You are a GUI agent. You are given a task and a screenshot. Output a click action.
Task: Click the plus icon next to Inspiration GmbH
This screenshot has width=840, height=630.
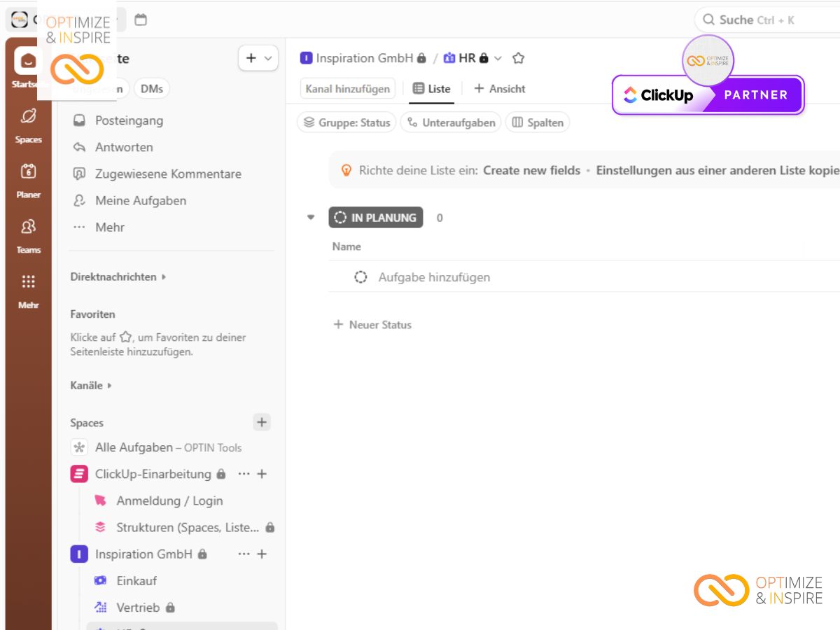pyautogui.click(x=262, y=554)
